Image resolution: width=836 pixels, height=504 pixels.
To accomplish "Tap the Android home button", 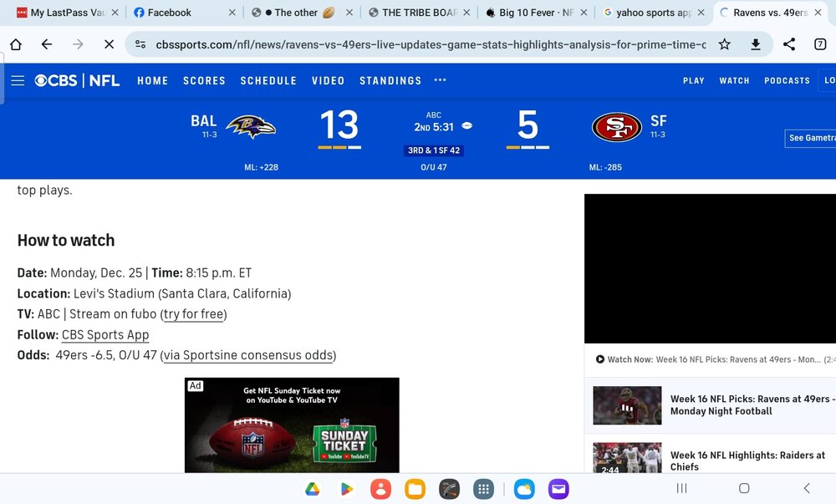I will [744, 488].
